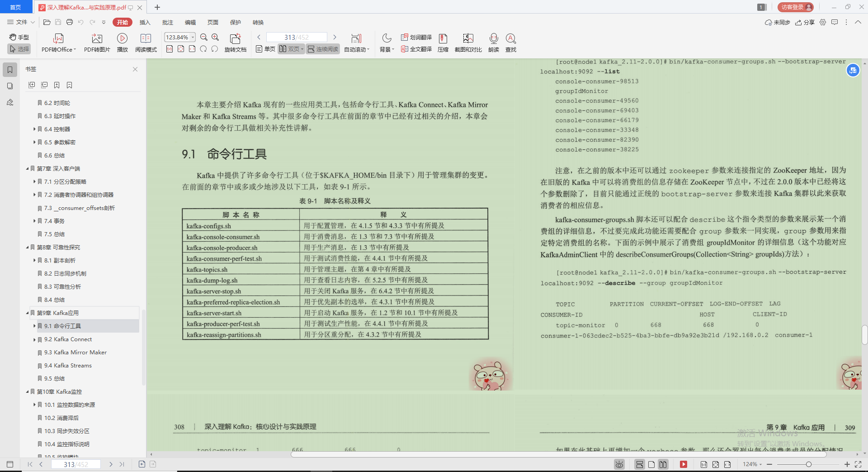Switch to the 插入 ribbon tab
Screen dimensions: 868x472
point(145,22)
